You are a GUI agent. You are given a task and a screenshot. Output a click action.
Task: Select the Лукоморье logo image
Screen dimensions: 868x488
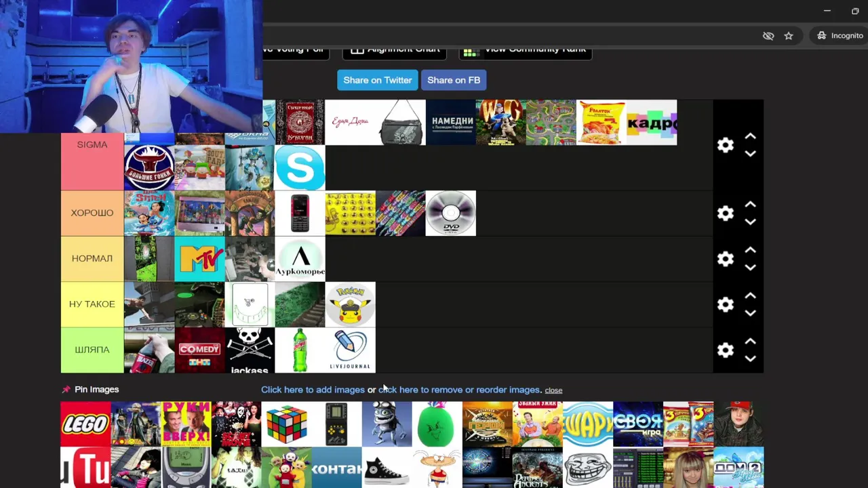pos(300,259)
